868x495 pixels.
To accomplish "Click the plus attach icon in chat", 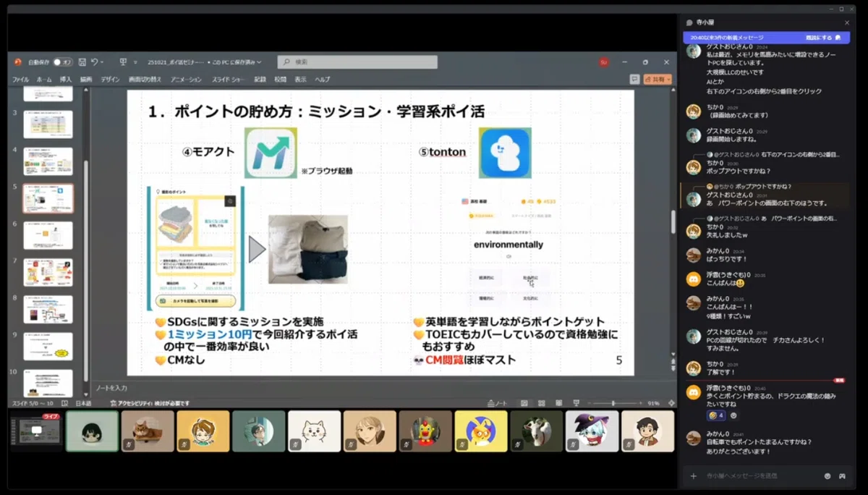I will point(693,475).
